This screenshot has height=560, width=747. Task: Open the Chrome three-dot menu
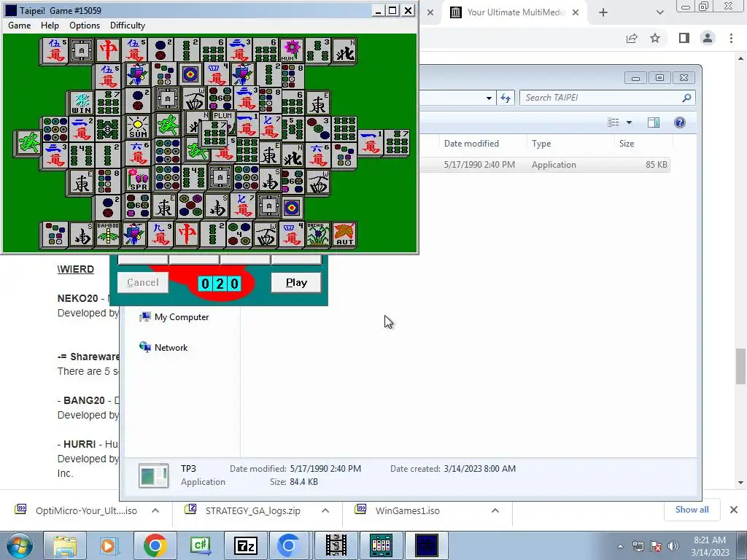pos(731,38)
